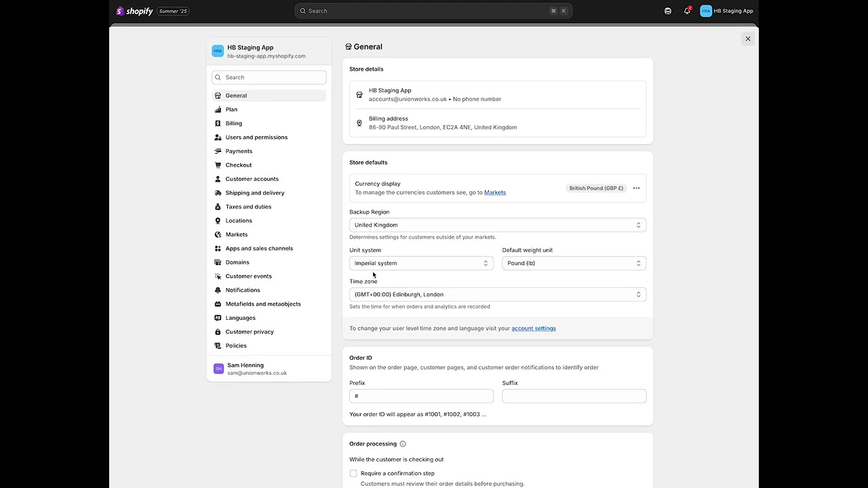Open the Backup Region dropdown
The width and height of the screenshot is (868, 488).
click(498, 225)
